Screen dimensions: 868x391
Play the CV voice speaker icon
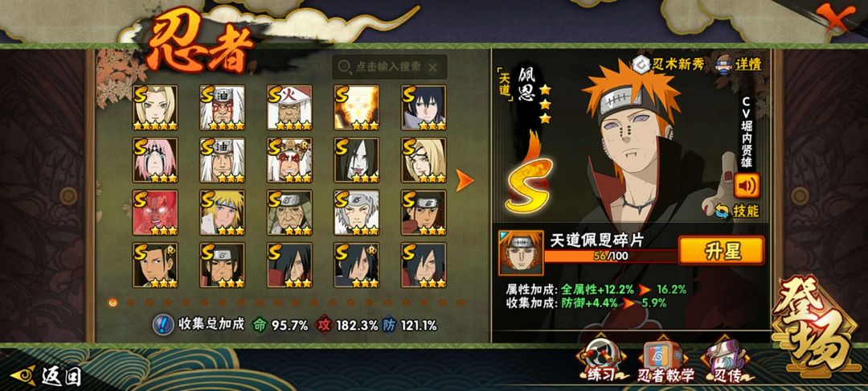coord(747,186)
